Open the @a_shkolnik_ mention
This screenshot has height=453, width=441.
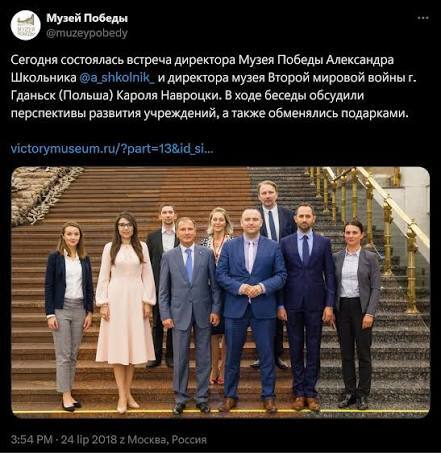pyautogui.click(x=117, y=78)
